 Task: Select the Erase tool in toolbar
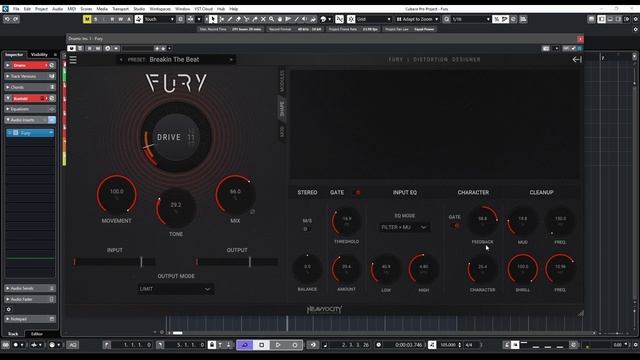tap(238, 19)
